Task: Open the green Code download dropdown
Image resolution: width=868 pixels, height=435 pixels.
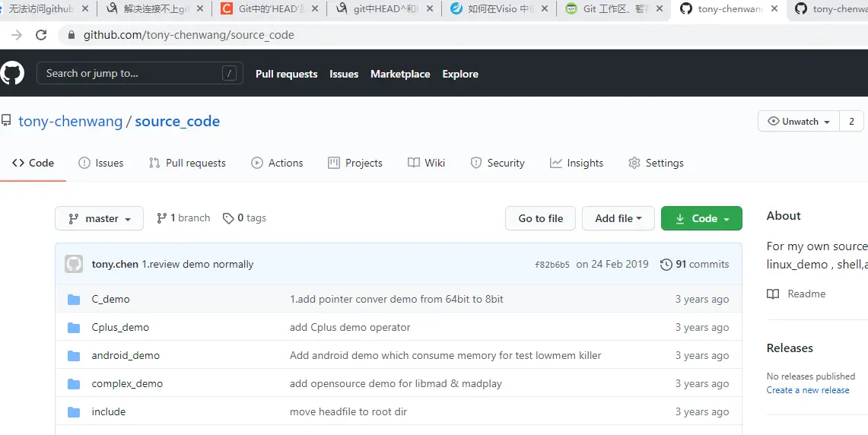Action: click(x=701, y=218)
